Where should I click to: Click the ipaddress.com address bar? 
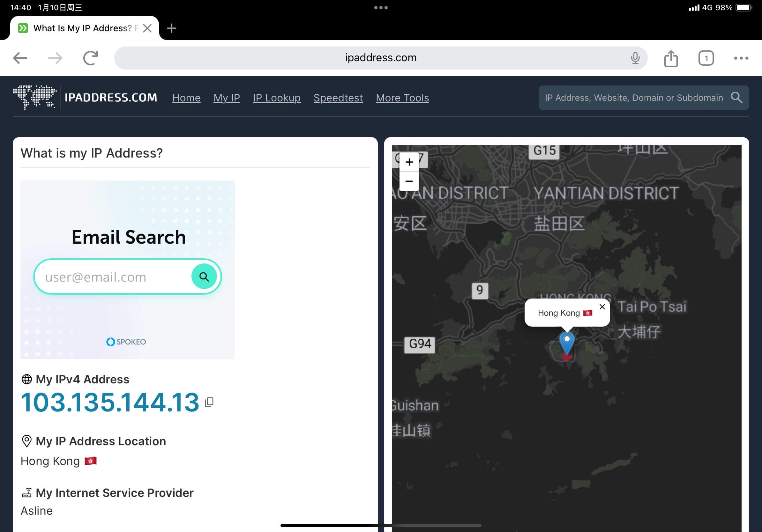click(x=381, y=58)
